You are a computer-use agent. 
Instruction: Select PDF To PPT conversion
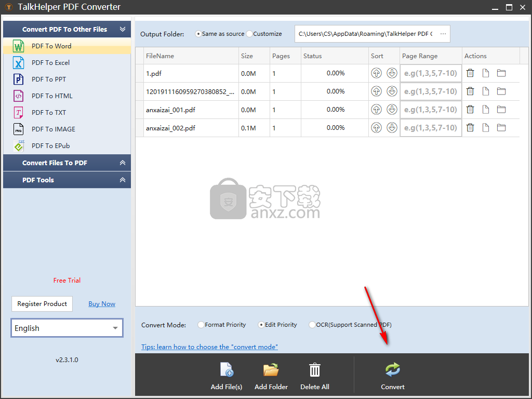point(67,79)
